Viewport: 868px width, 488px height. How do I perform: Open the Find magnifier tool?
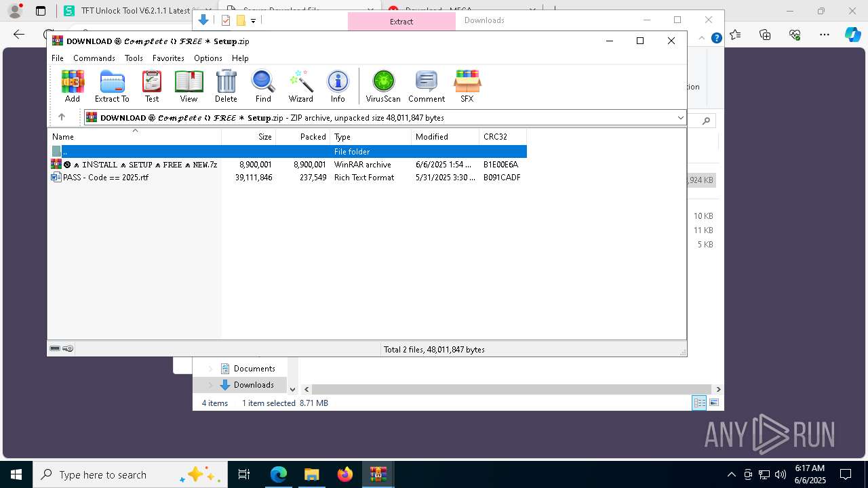point(263,86)
